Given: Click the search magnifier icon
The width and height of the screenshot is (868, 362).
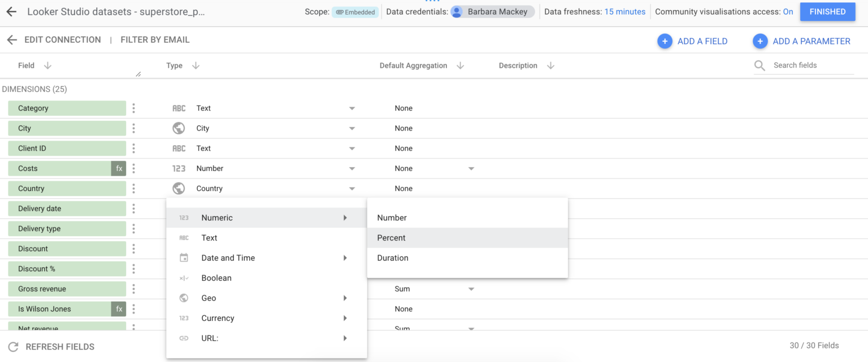Looking at the screenshot, I should pos(759,65).
